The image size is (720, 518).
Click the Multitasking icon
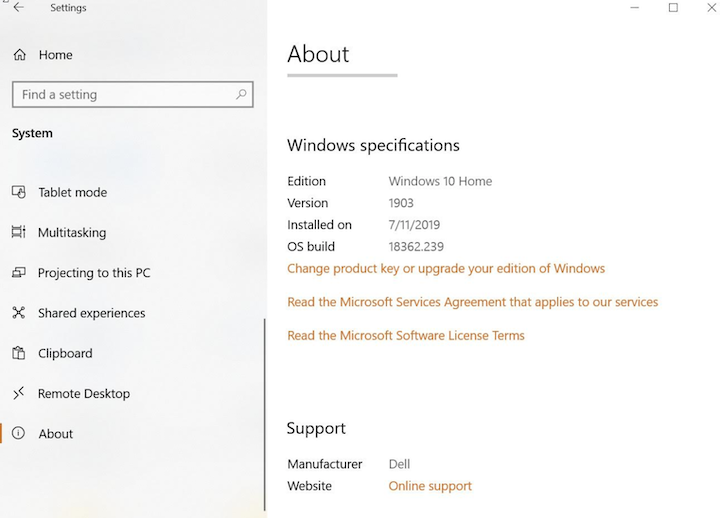[x=18, y=232]
